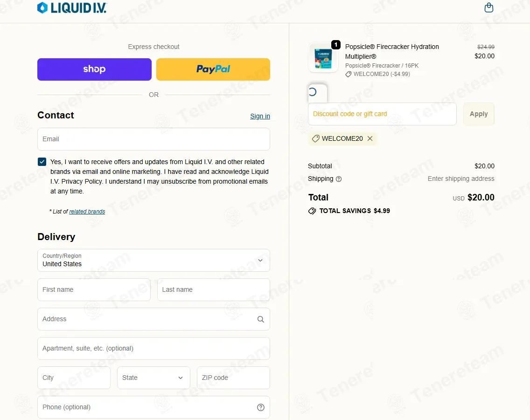Screen dimensions: 530x420
Task: Click the Express checkout label
Action: pos(153,47)
